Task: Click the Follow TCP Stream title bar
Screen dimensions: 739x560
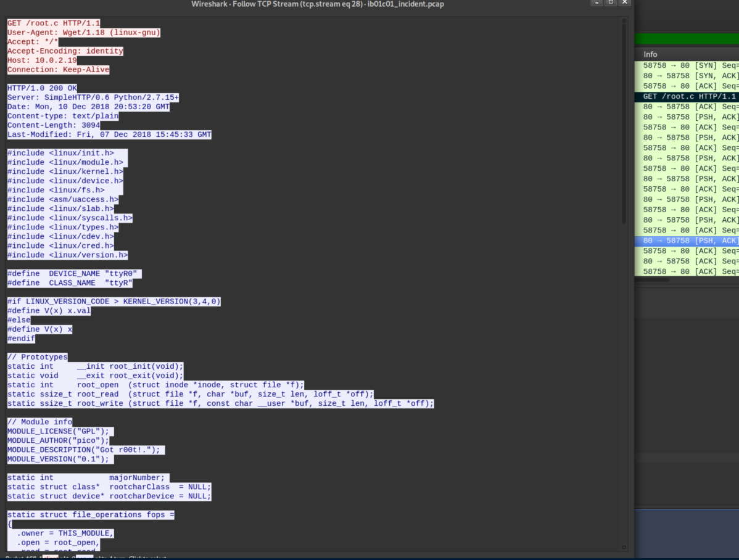Action: coord(317,4)
